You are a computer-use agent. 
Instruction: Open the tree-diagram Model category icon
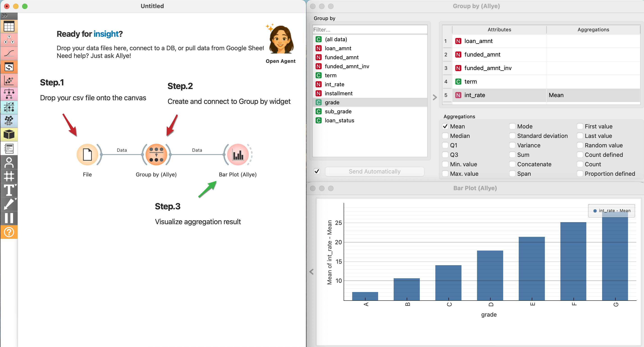pos(9,94)
